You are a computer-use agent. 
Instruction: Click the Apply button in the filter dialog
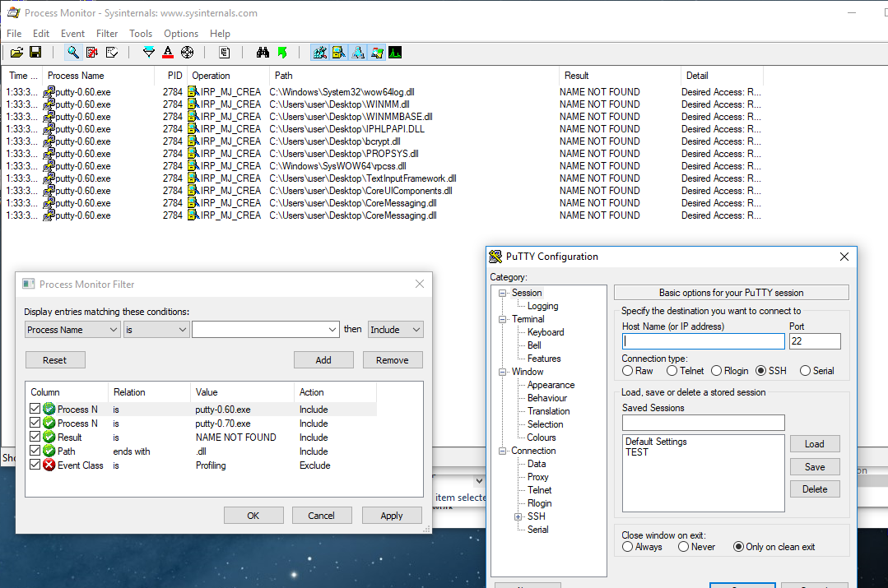pyautogui.click(x=392, y=515)
